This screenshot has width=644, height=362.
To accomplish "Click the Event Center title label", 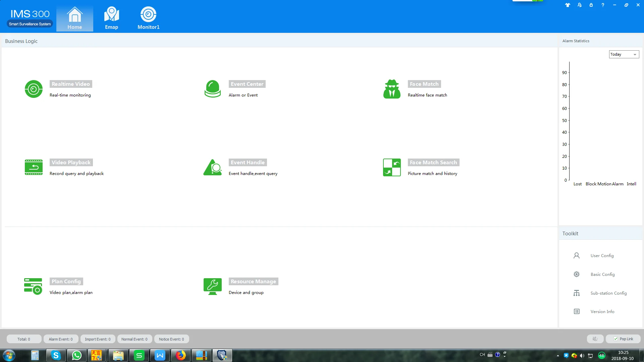I will click(x=247, y=84).
